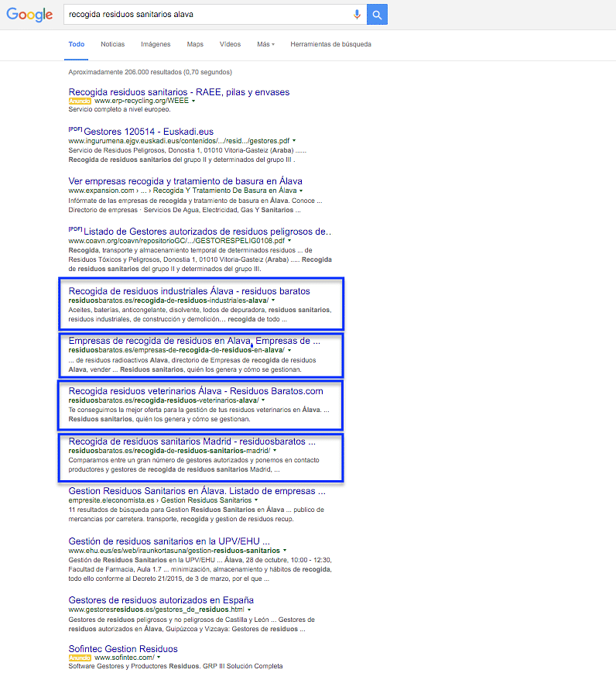Go to the Maps tab
Image resolution: width=616 pixels, height=680 pixels.
pyautogui.click(x=195, y=44)
